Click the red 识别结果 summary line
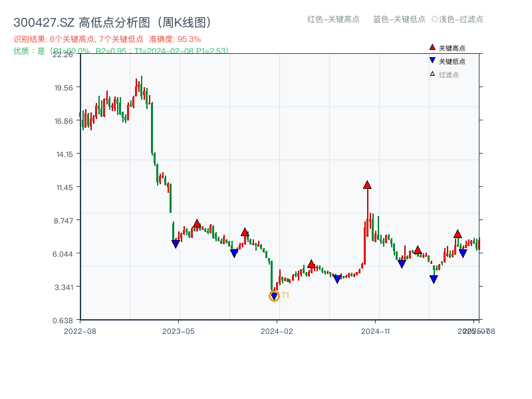 pos(107,39)
